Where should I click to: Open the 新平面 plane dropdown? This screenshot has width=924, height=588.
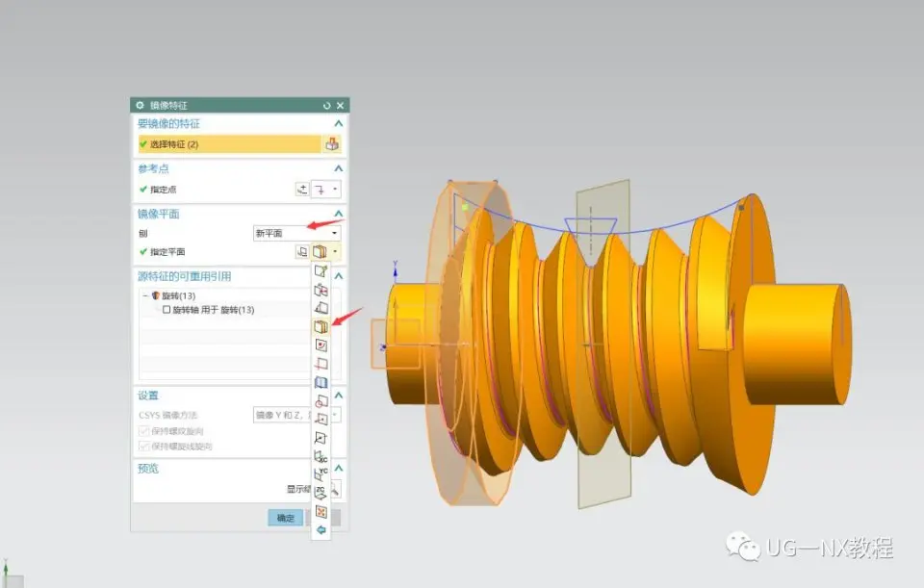click(x=297, y=233)
